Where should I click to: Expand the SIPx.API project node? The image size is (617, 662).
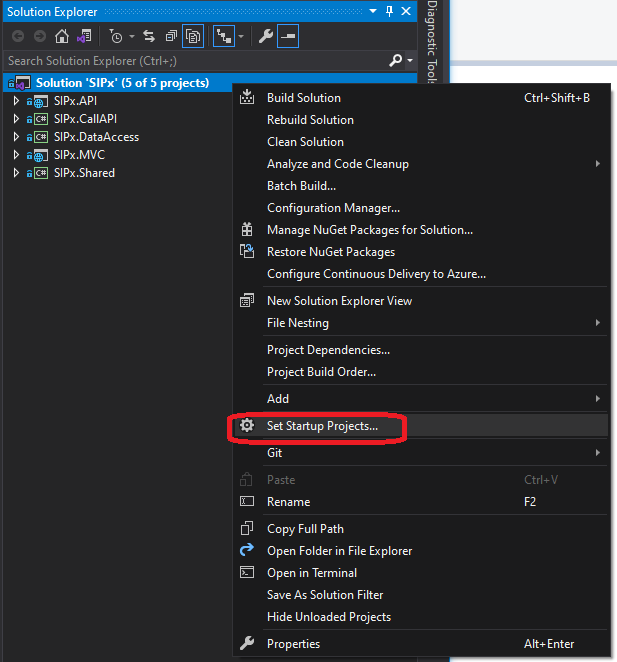click(x=16, y=101)
